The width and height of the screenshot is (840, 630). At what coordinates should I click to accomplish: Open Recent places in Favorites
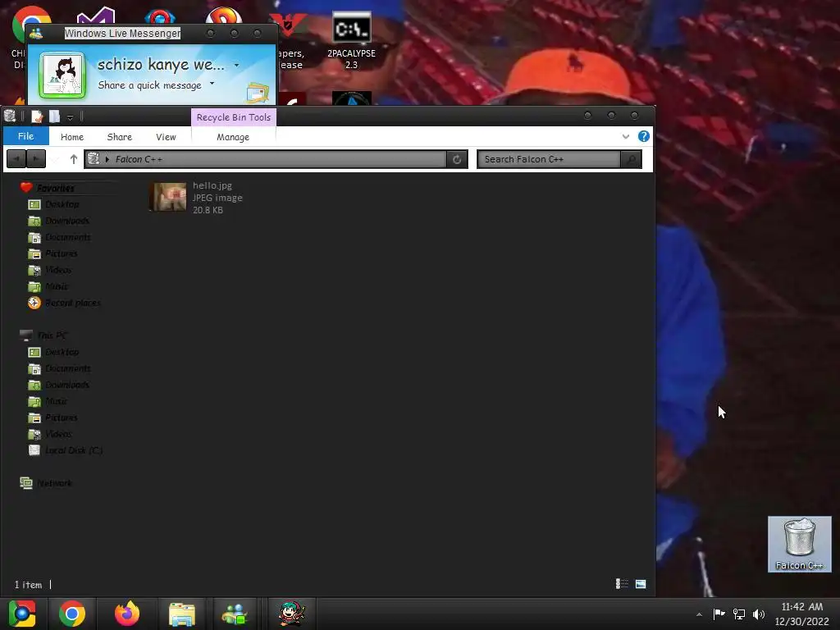tap(73, 303)
